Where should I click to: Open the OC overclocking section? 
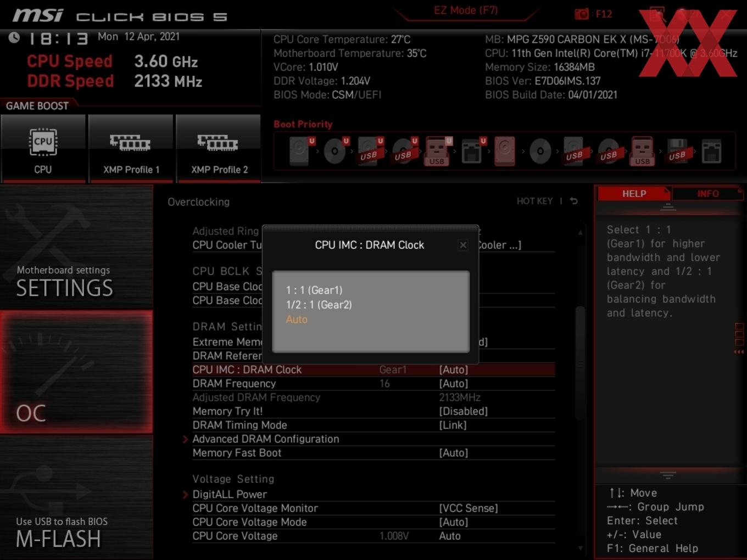click(76, 372)
